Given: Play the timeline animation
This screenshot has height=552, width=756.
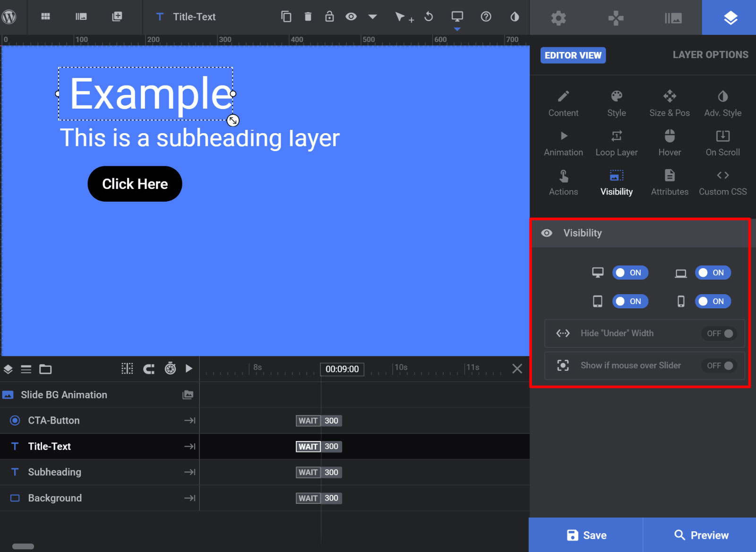Looking at the screenshot, I should [189, 368].
